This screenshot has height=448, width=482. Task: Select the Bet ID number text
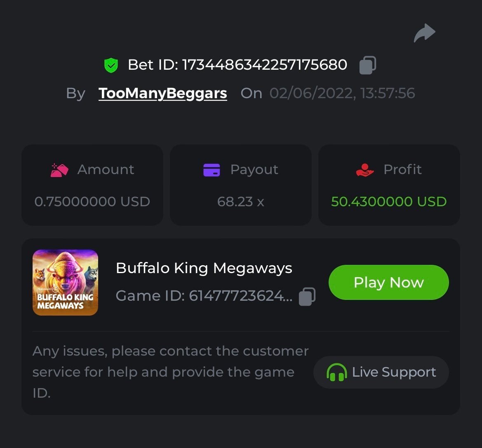click(x=264, y=65)
